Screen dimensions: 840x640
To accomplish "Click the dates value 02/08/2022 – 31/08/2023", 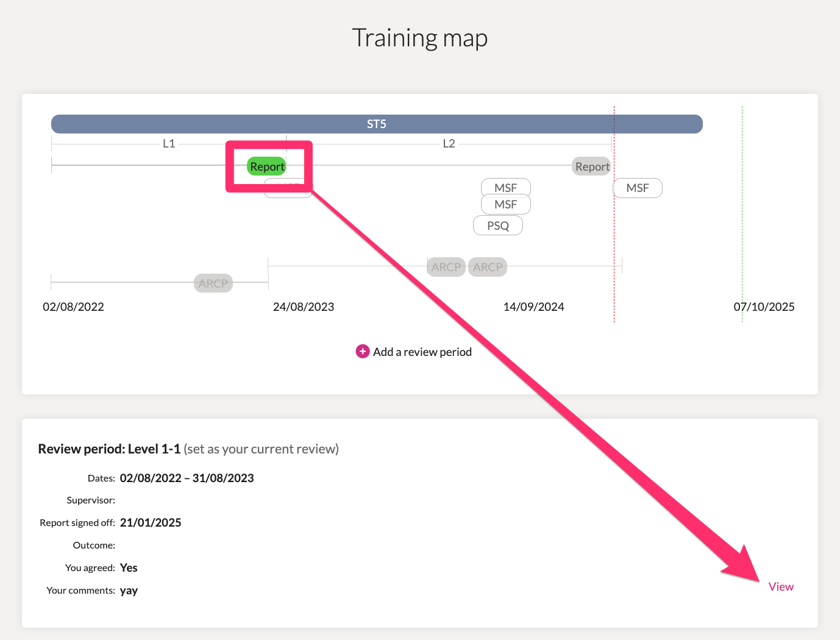I will point(187,478).
